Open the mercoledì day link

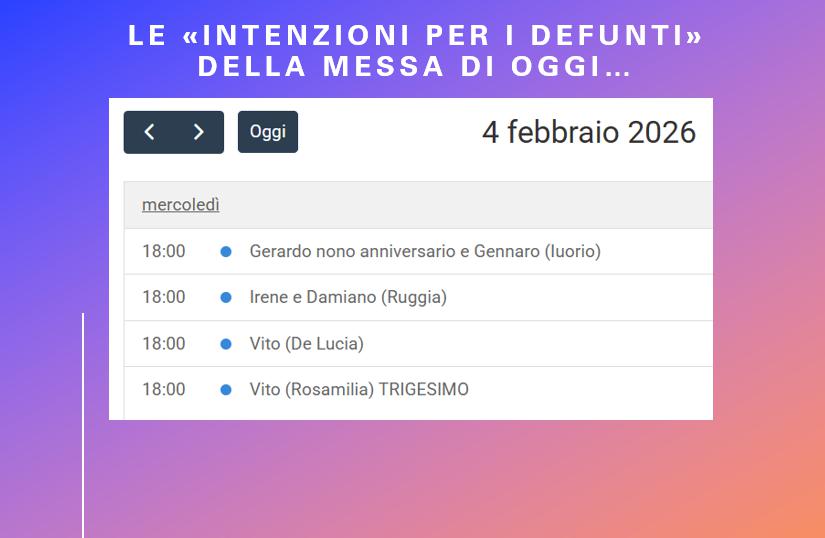coord(181,205)
